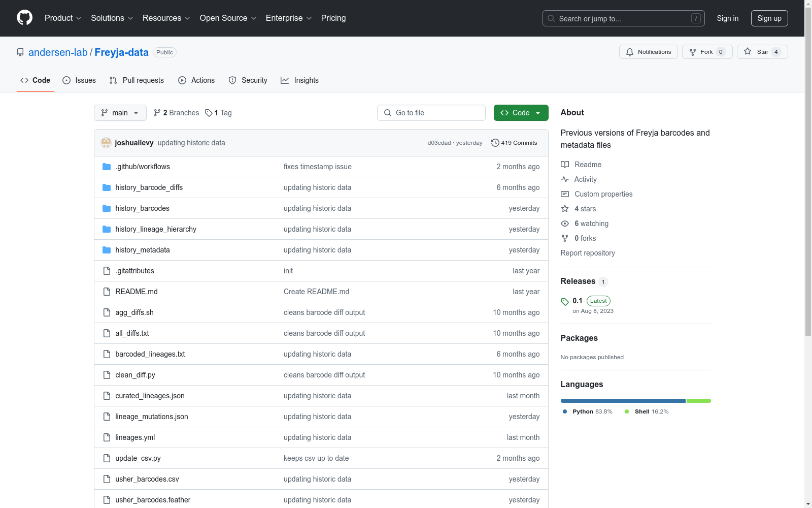Open the curated_lineages.json file
The height and width of the screenshot is (508, 812).
(x=150, y=396)
